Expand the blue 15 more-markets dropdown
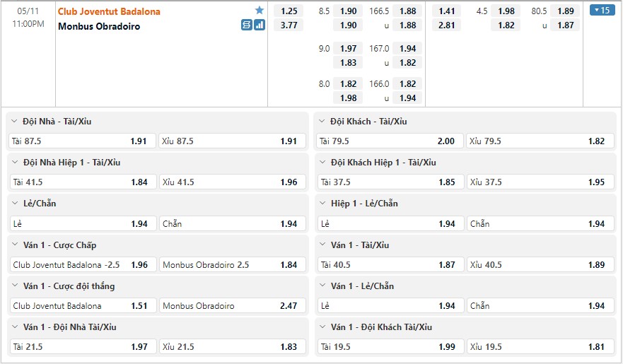Image resolution: width=623 pixels, height=364 pixels. pyautogui.click(x=603, y=11)
